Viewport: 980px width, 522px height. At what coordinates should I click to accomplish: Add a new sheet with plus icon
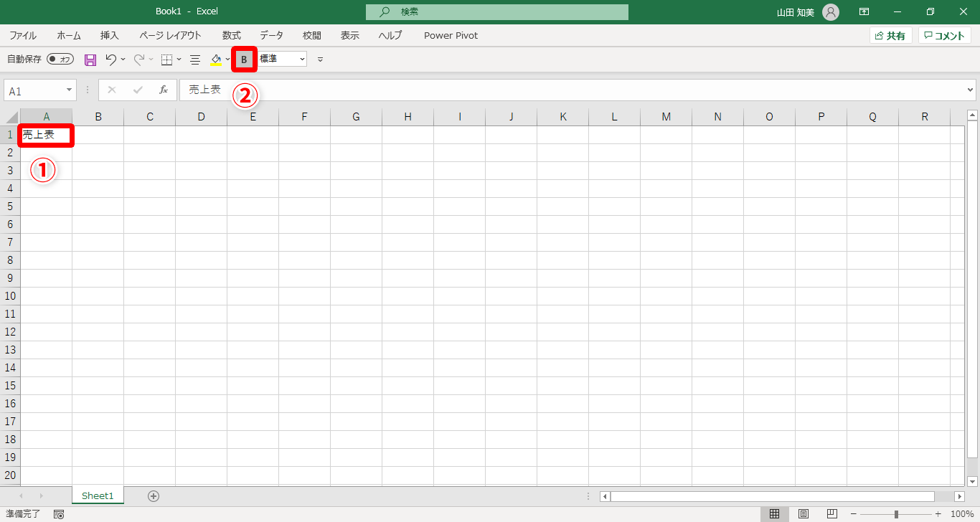154,495
